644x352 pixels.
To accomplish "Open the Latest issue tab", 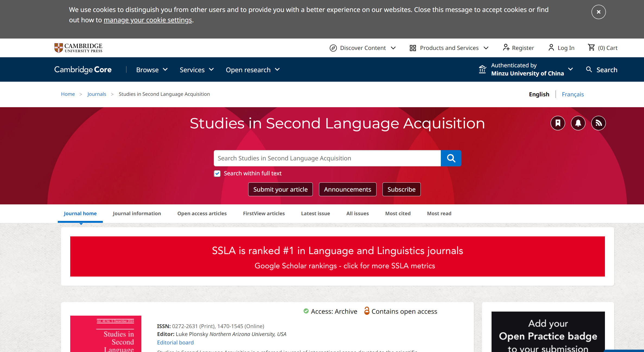I will (315, 214).
